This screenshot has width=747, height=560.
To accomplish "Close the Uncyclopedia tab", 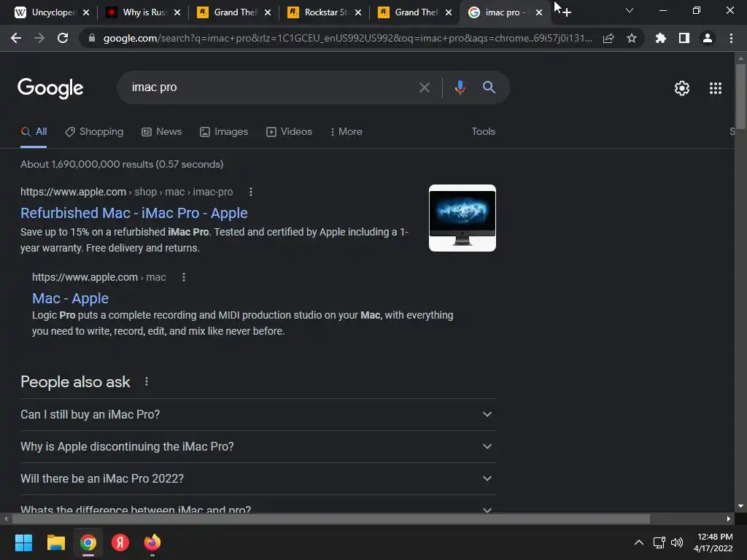I will [x=86, y=12].
